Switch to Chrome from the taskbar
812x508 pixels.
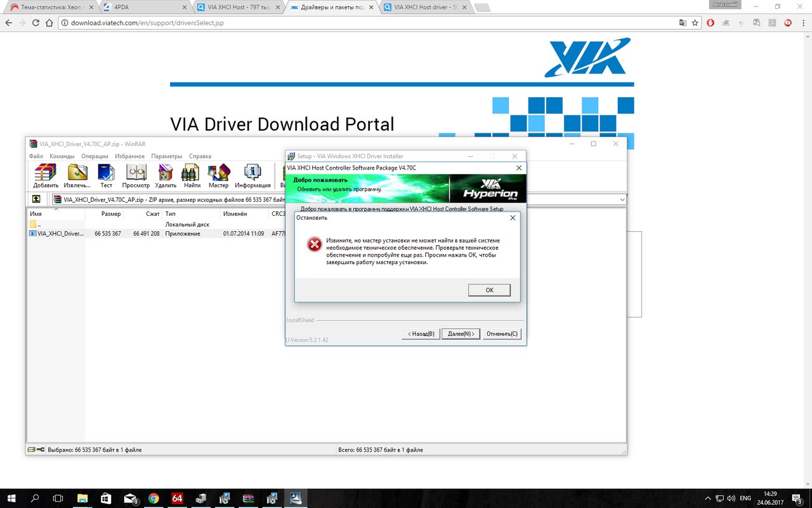pos(154,498)
